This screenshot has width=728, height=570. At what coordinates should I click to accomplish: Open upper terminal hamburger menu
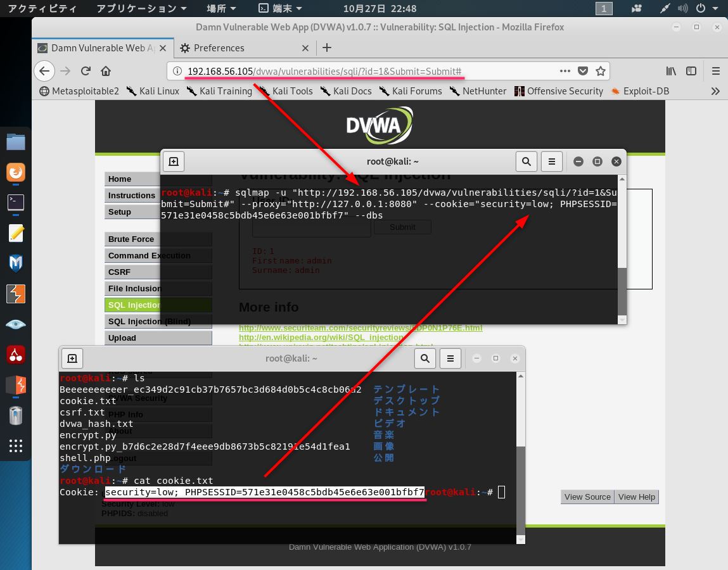552,161
